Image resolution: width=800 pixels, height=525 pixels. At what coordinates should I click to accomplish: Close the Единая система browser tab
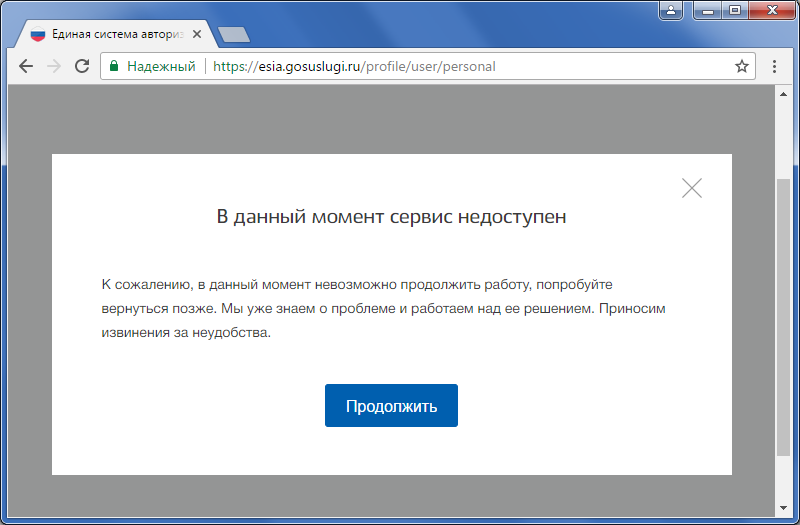click(x=197, y=34)
